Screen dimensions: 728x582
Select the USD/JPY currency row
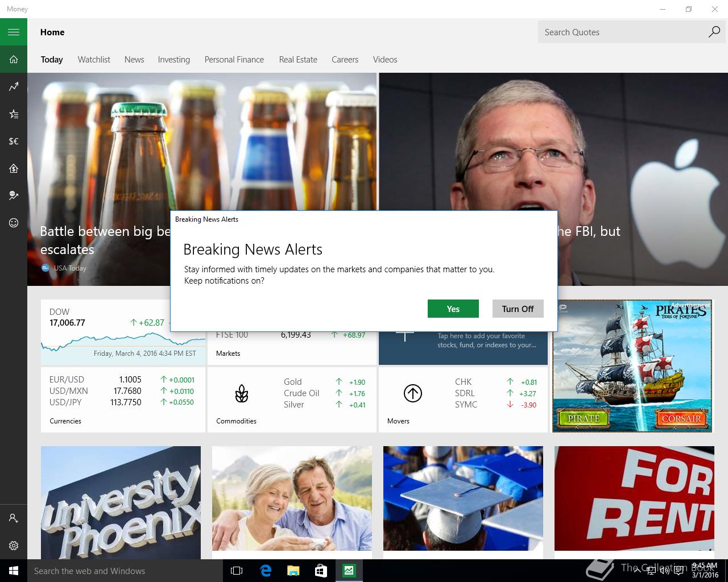122,402
